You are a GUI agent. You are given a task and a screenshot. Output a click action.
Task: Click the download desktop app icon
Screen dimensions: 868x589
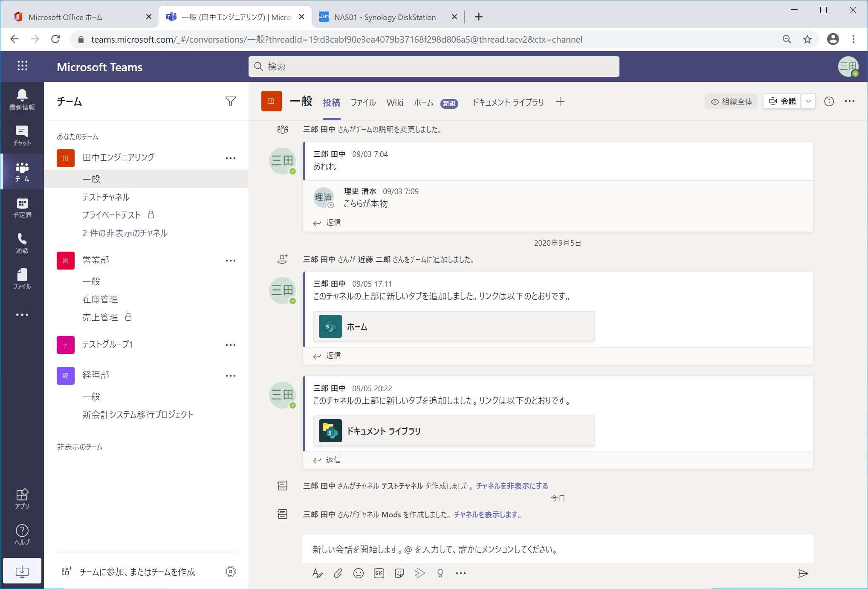tap(22, 571)
